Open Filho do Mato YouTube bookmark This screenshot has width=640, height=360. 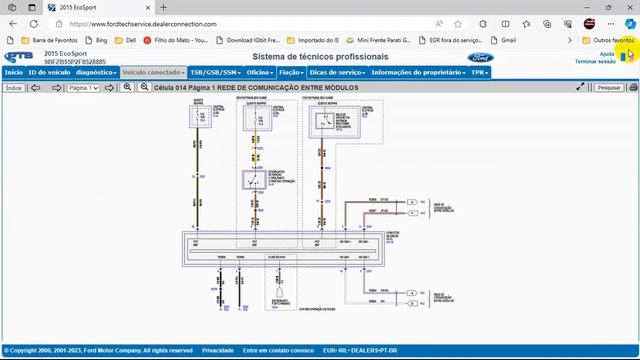coord(176,40)
